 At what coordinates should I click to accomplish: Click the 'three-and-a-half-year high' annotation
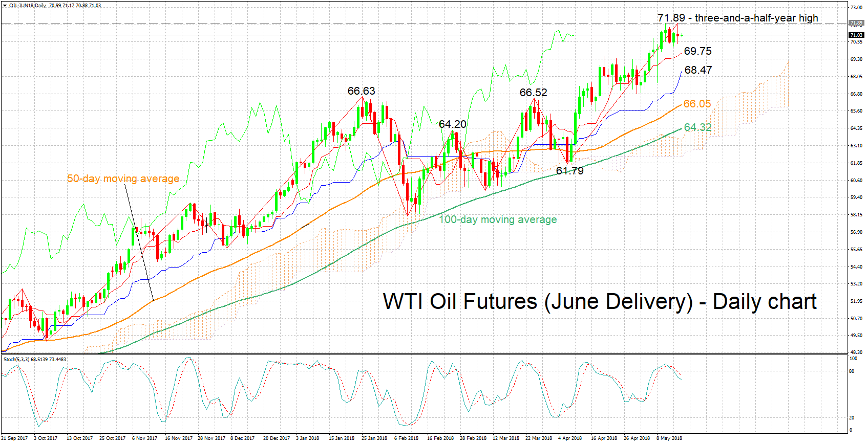pyautogui.click(x=756, y=18)
